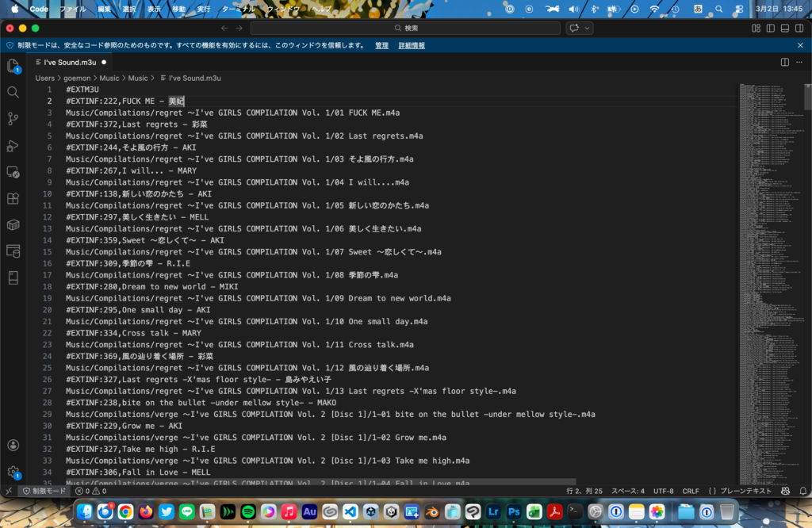The image size is (812, 528).
Task: Select the I've Sound.m3u editor tab
Action: [x=70, y=62]
